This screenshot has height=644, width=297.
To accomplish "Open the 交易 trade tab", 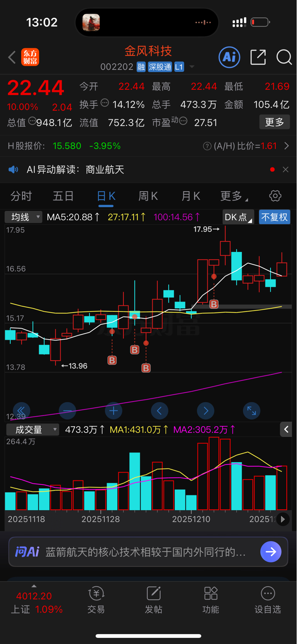I will tap(96, 600).
